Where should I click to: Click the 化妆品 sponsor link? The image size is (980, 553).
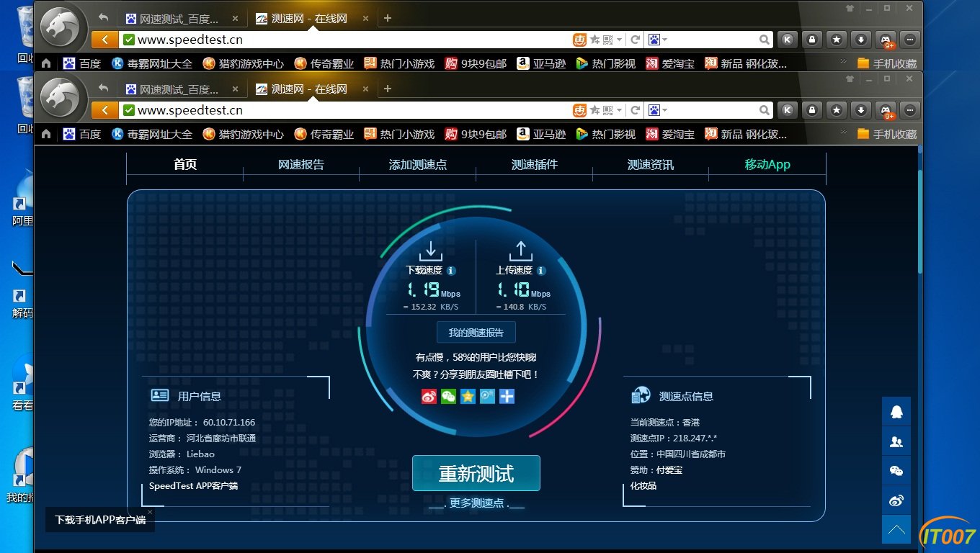[x=643, y=486]
